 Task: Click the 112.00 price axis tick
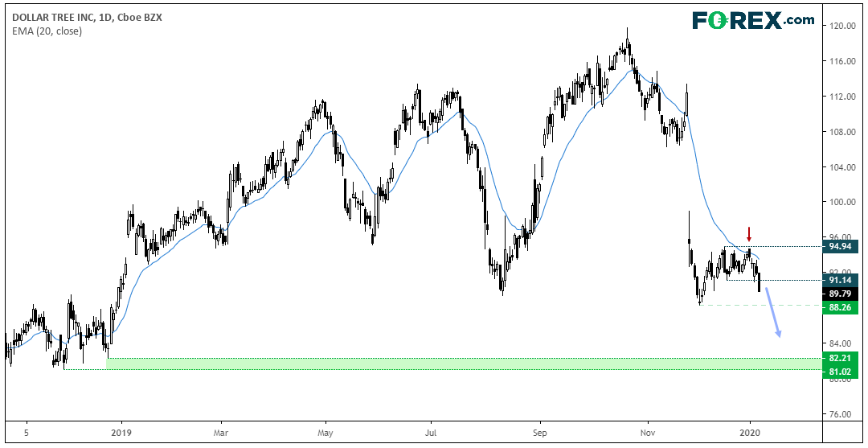click(x=841, y=97)
